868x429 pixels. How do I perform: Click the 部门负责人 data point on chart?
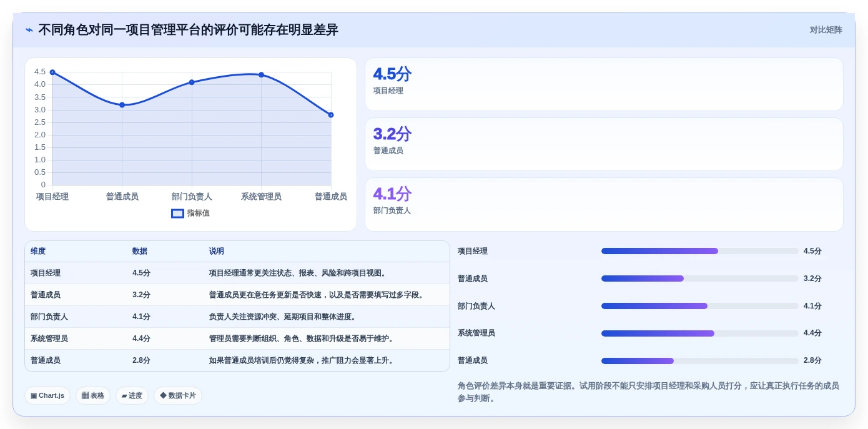[x=192, y=82]
